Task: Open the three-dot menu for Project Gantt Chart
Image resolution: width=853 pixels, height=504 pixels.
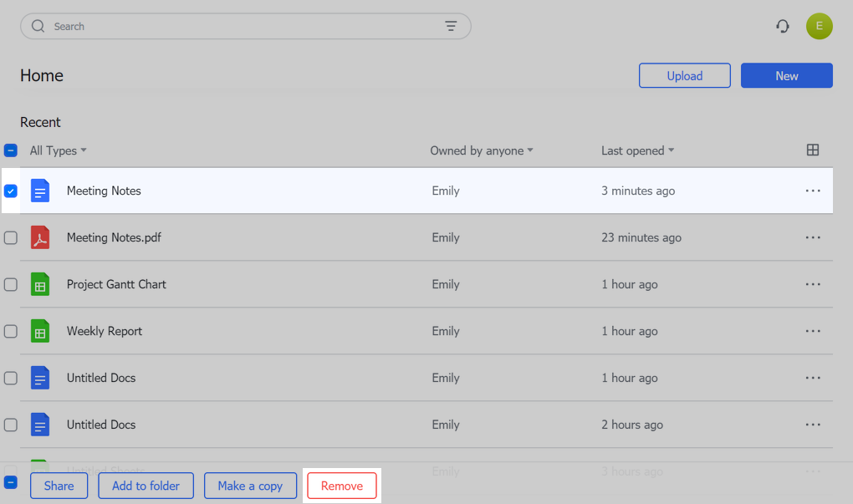Action: click(x=812, y=284)
